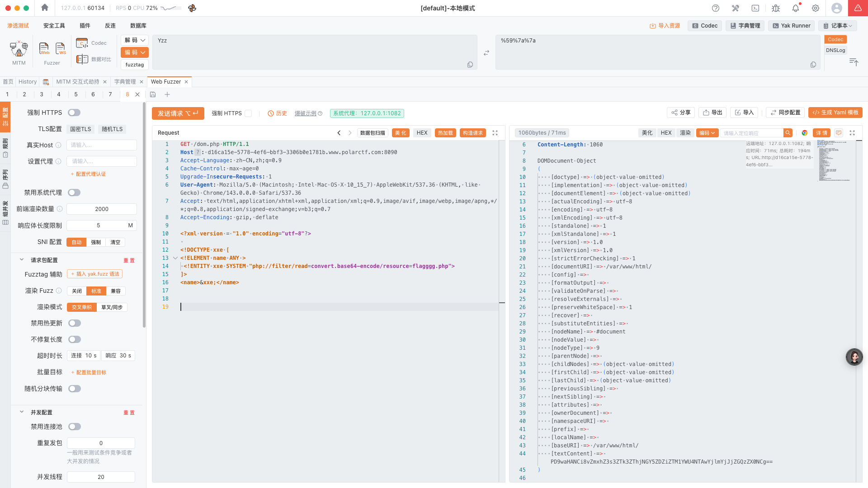The image size is (868, 488).
Task: Open the notifications bell
Action: 796,8
